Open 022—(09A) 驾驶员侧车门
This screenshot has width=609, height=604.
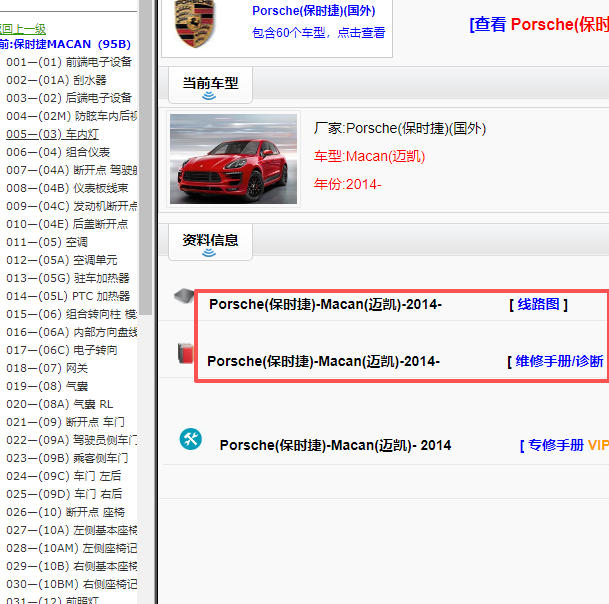click(72, 440)
